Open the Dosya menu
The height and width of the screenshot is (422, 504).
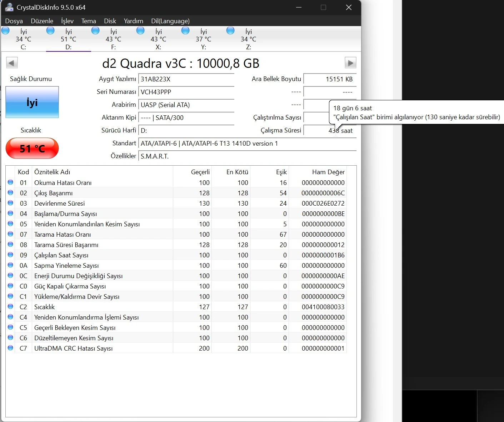click(x=14, y=21)
